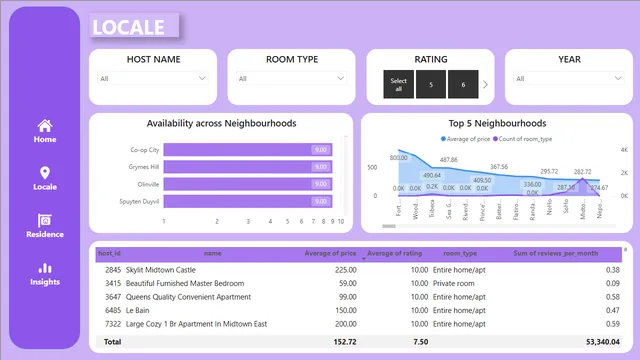640x360 pixels.
Task: Select Queens Quality Convenient Apartment row
Action: pos(359,297)
